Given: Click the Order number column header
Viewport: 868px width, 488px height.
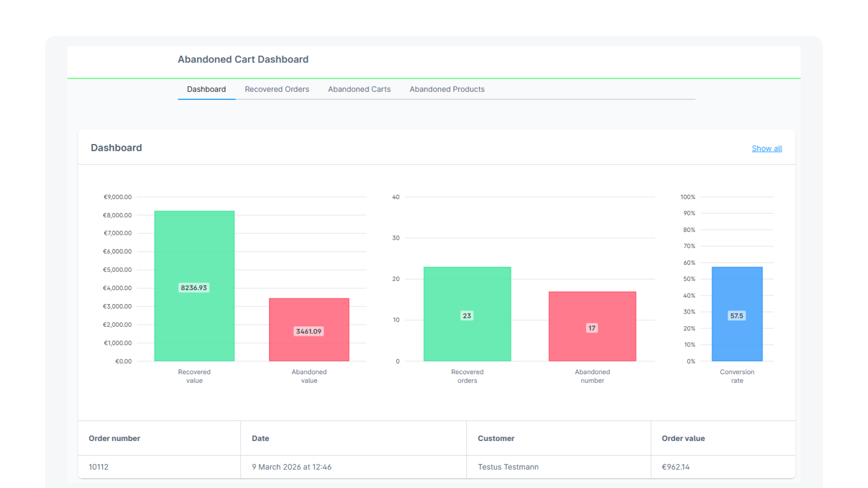Looking at the screenshot, I should (x=114, y=438).
